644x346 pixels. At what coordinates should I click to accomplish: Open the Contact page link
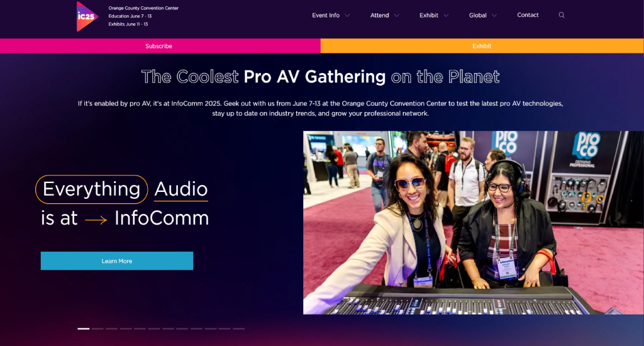click(528, 15)
